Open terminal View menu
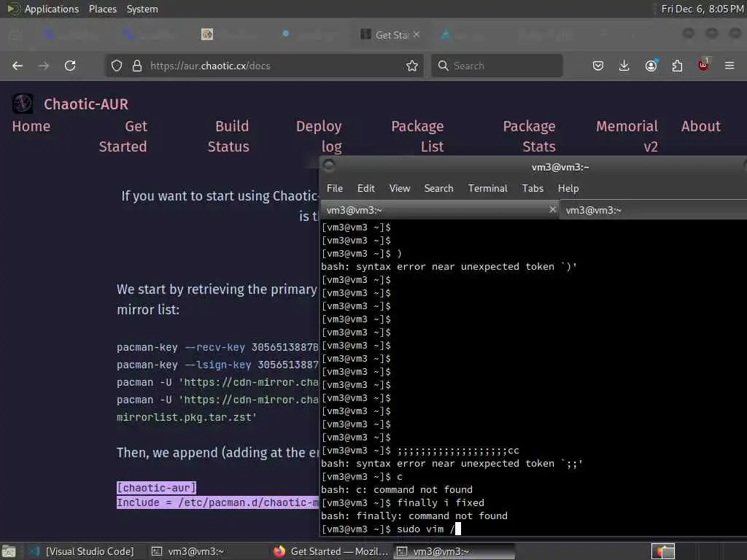The height and width of the screenshot is (560, 747). tap(399, 188)
